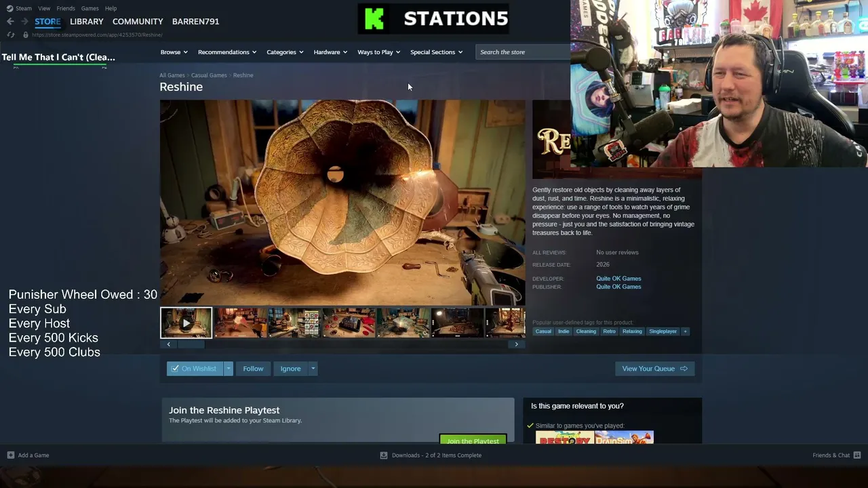Click the thumbnail strip scrollbar handle
The image size is (868, 488).
(x=191, y=344)
